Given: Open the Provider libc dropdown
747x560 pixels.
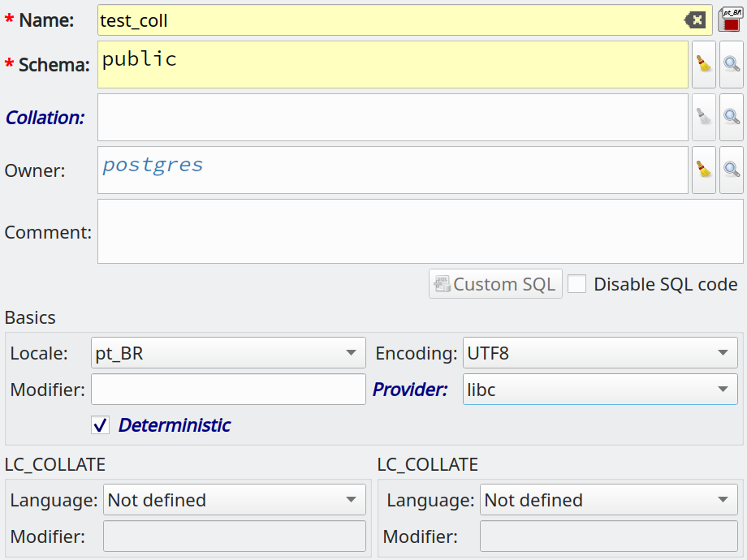Looking at the screenshot, I should (x=600, y=390).
